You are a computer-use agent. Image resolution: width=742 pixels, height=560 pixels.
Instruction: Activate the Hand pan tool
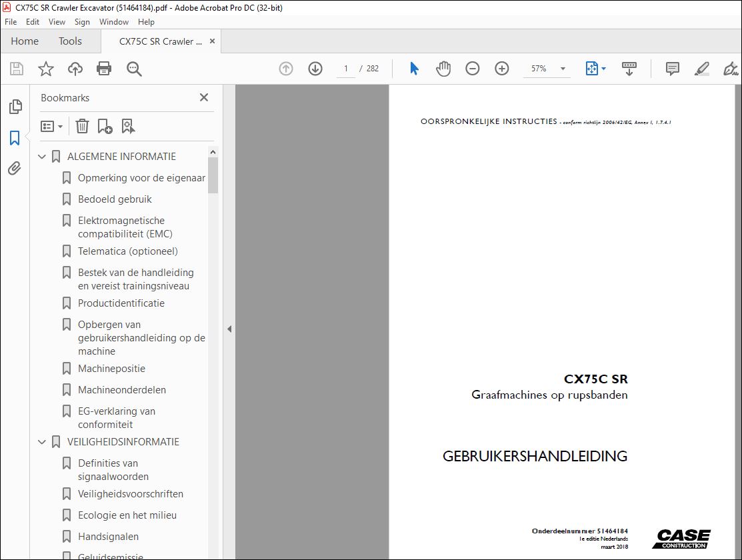443,69
